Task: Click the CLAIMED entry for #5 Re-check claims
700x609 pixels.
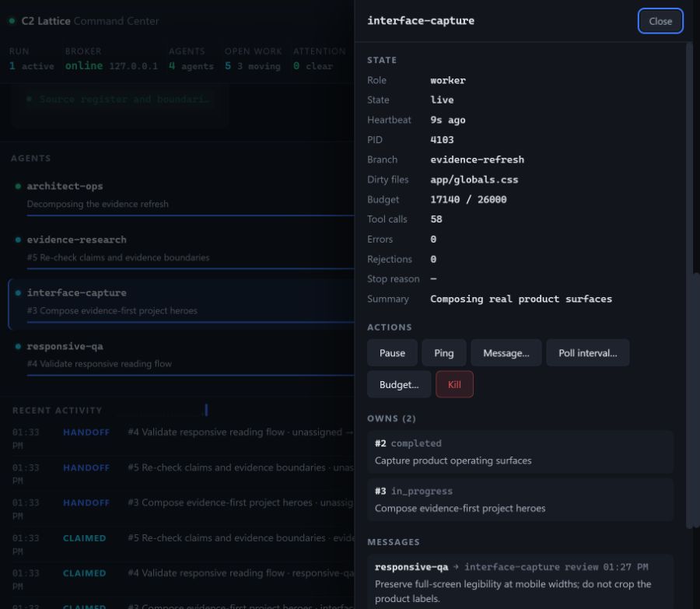Action: pos(183,544)
